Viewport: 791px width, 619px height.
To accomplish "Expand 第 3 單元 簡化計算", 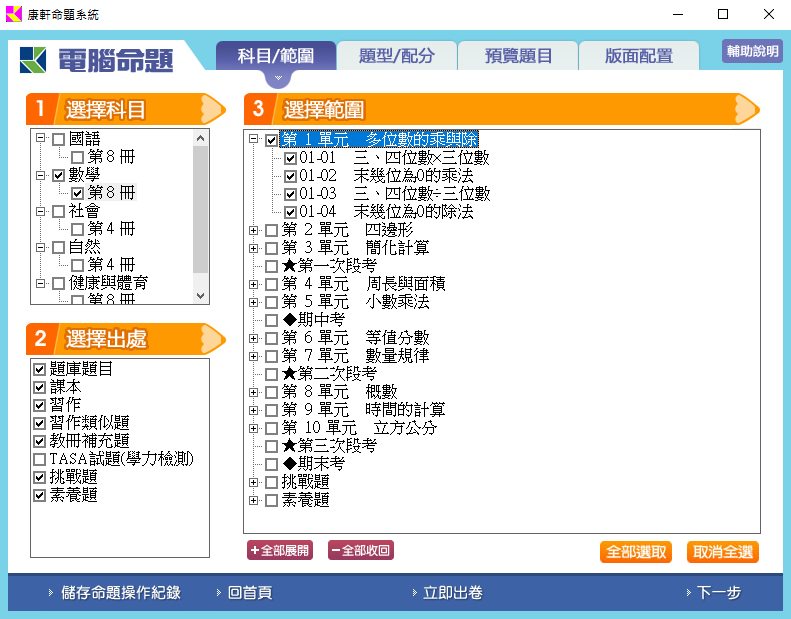I will 254,248.
